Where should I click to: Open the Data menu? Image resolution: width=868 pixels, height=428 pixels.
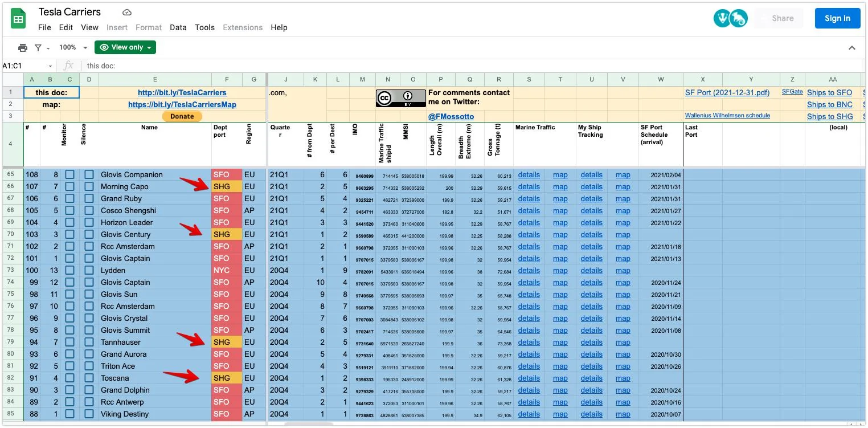(x=178, y=27)
